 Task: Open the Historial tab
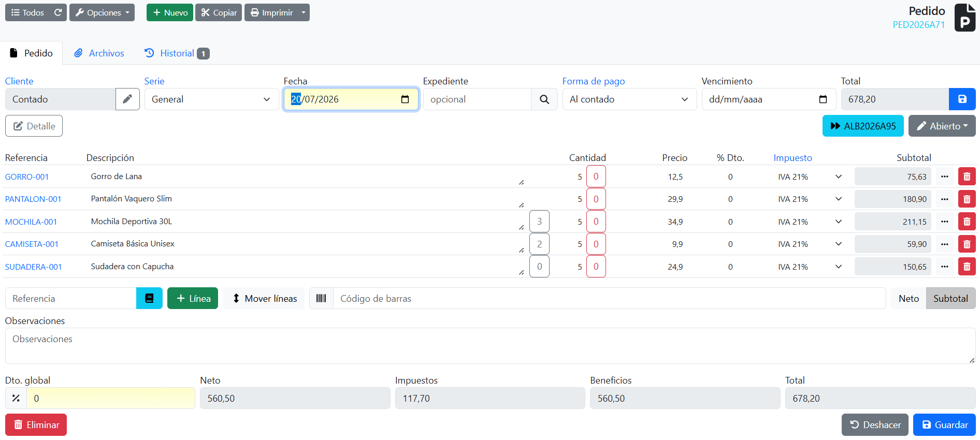pos(177,53)
